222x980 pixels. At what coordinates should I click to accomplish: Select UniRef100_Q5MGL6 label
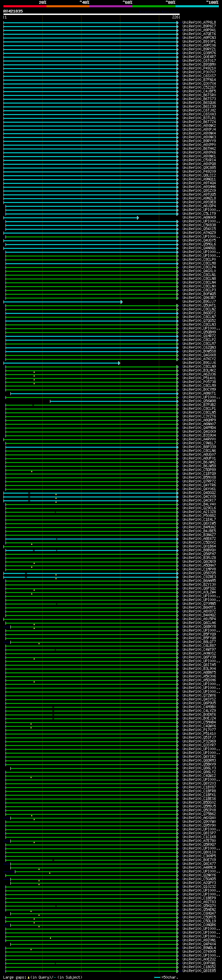(x=199, y=244)
